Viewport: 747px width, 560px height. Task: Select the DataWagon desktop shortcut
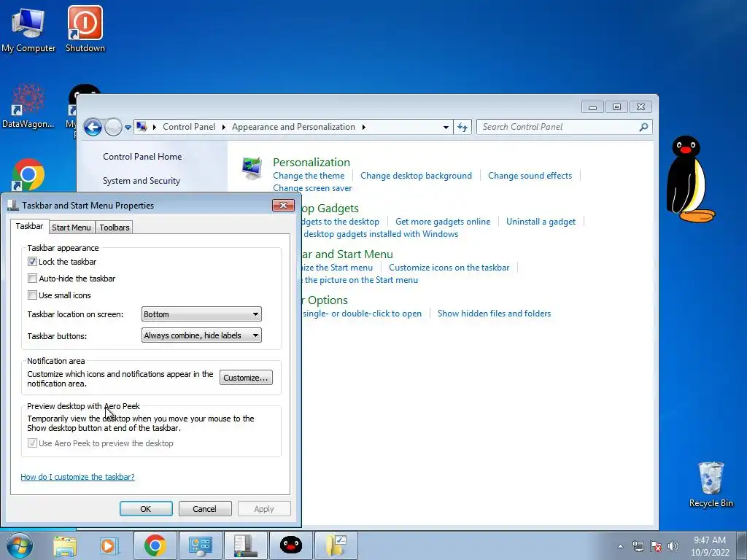[28, 106]
